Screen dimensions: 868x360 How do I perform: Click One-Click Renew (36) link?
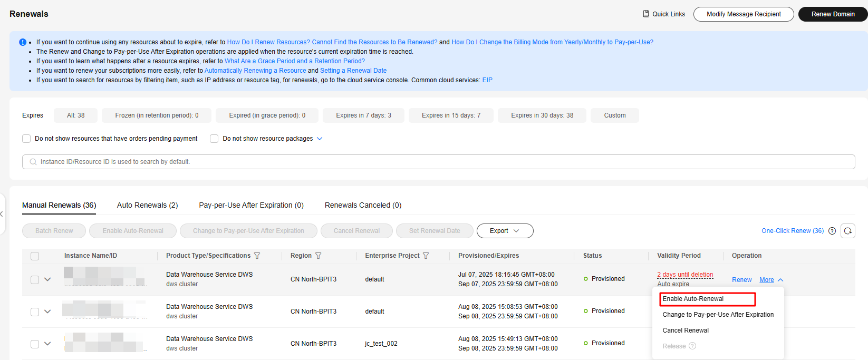(x=793, y=231)
